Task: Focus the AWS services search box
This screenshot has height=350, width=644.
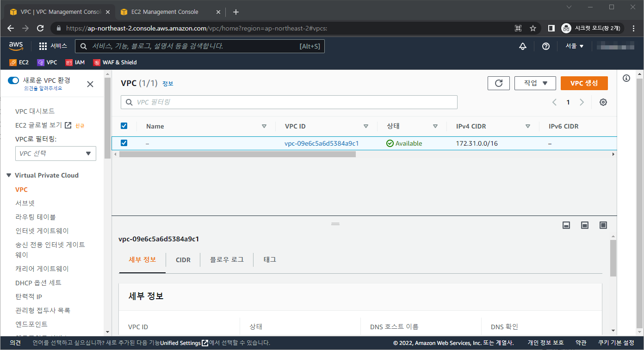Action: 200,46
